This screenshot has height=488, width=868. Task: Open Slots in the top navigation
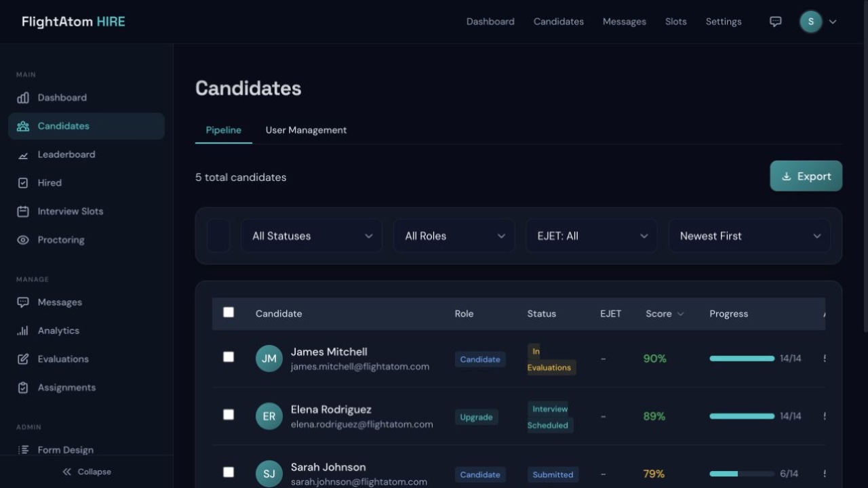pyautogui.click(x=676, y=22)
